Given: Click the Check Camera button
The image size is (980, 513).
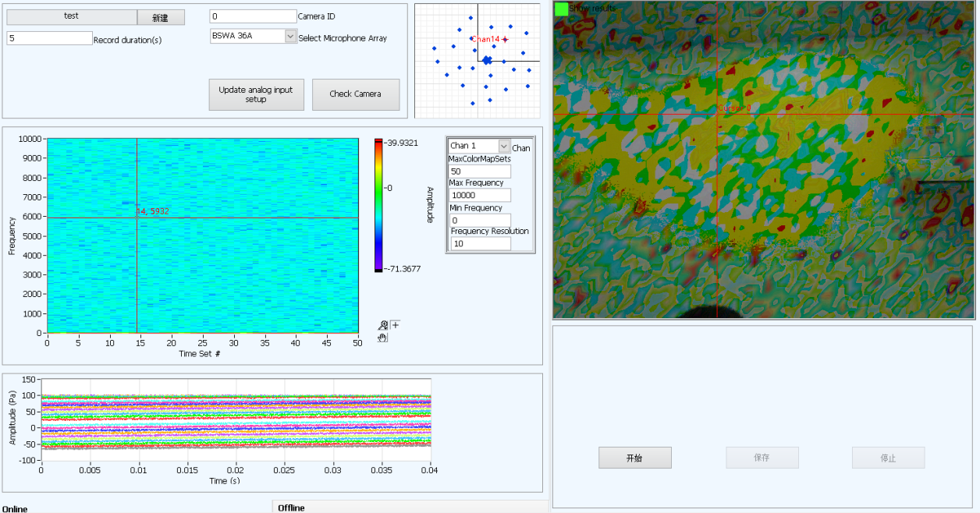Looking at the screenshot, I should pos(355,94).
